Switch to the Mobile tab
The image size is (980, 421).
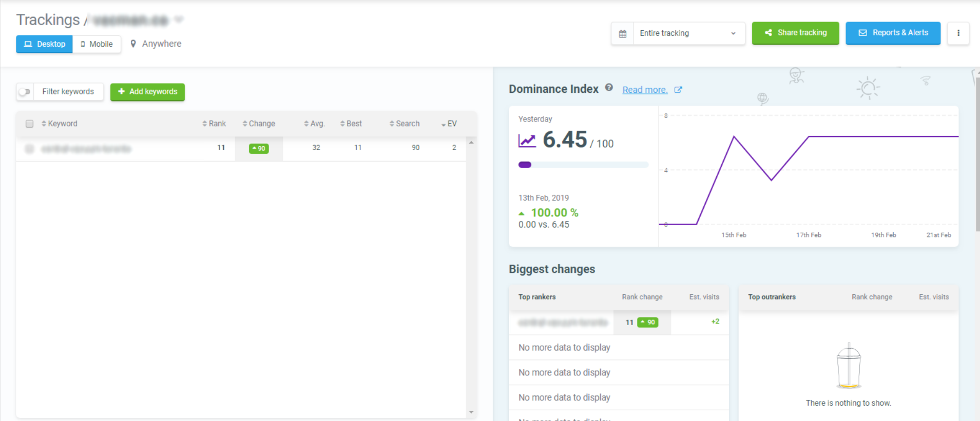(97, 44)
